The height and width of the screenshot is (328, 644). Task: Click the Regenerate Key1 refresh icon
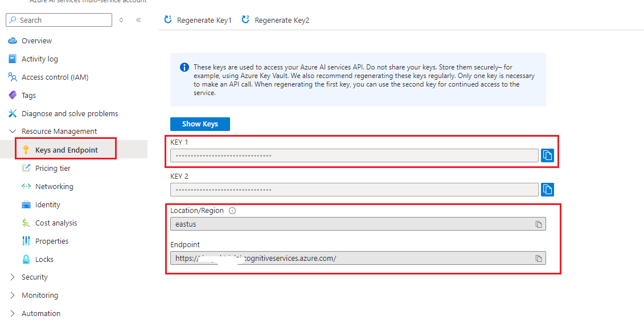point(168,19)
